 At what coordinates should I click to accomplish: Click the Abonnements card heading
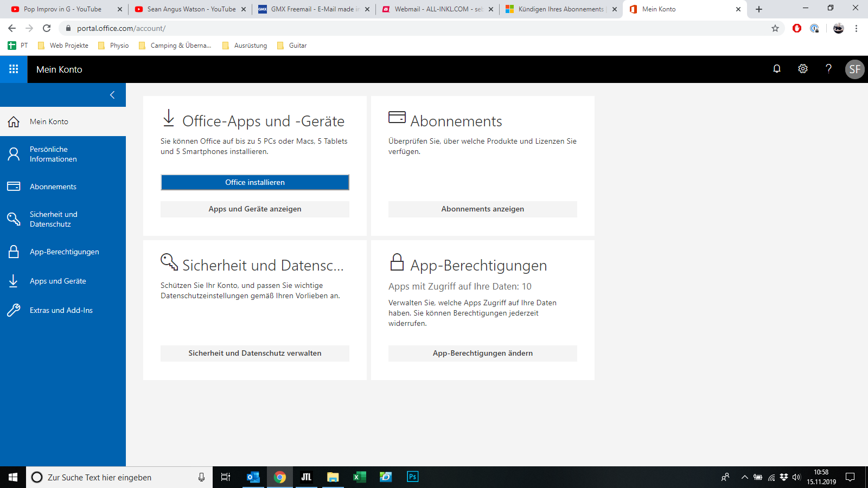tap(456, 121)
